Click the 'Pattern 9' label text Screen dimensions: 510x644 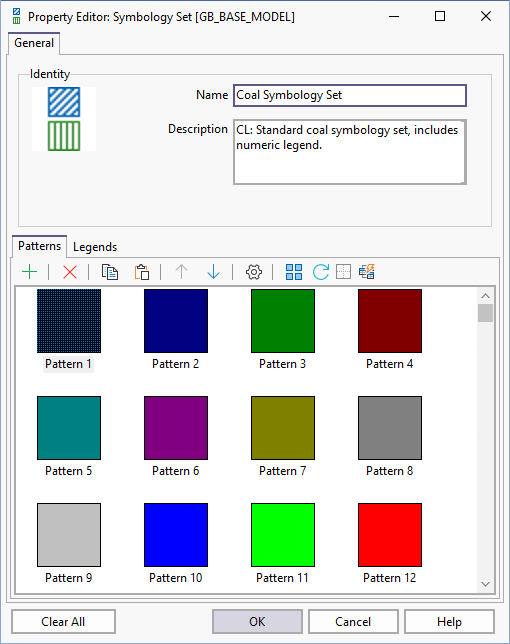tap(69, 578)
